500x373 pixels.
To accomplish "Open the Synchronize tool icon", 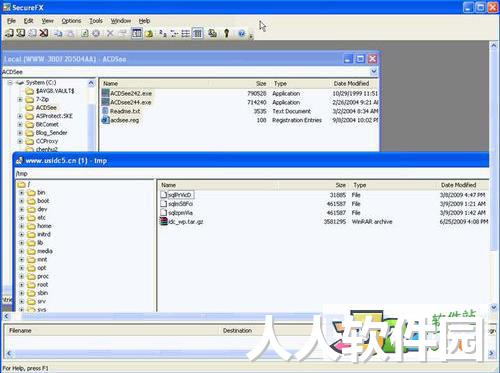I will (x=212, y=33).
